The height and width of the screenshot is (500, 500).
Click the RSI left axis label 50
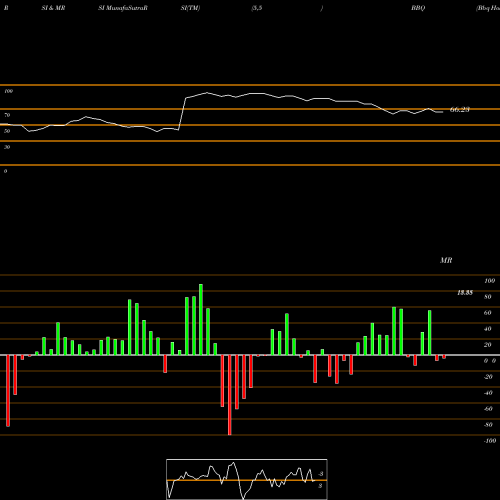(x=7, y=131)
